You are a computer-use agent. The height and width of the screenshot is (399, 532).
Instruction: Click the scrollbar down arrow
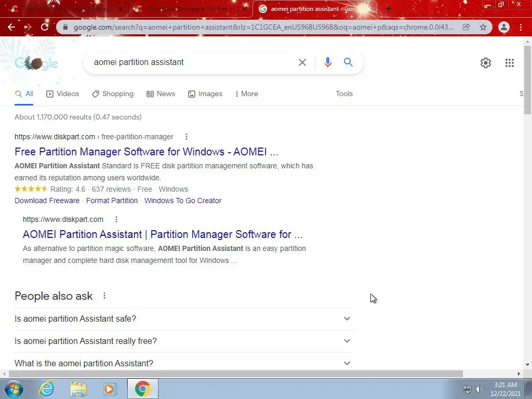[527, 365]
